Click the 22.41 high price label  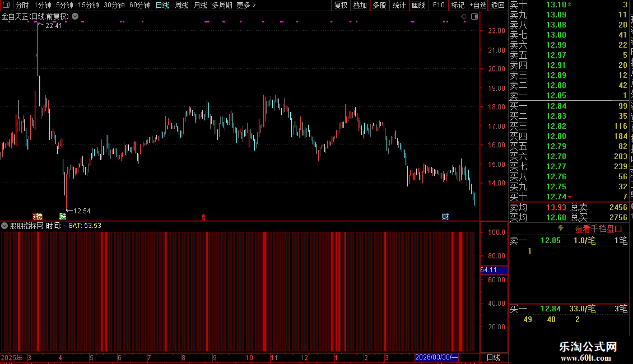coord(54,25)
